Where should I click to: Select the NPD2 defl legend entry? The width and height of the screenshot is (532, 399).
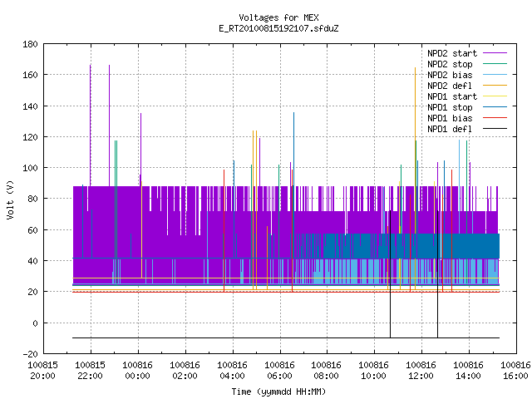click(450, 86)
